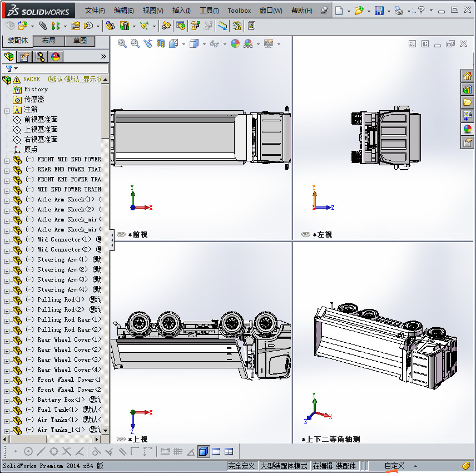This screenshot has width=476, height=473.
Task: Open the Toolbox menu
Action: [x=239, y=11]
